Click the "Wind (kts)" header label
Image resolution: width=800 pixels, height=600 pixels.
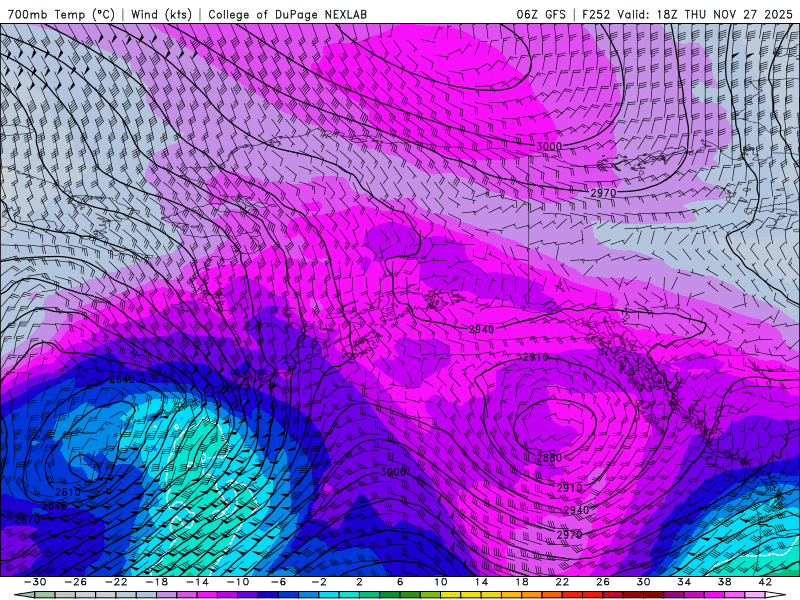pyautogui.click(x=161, y=14)
